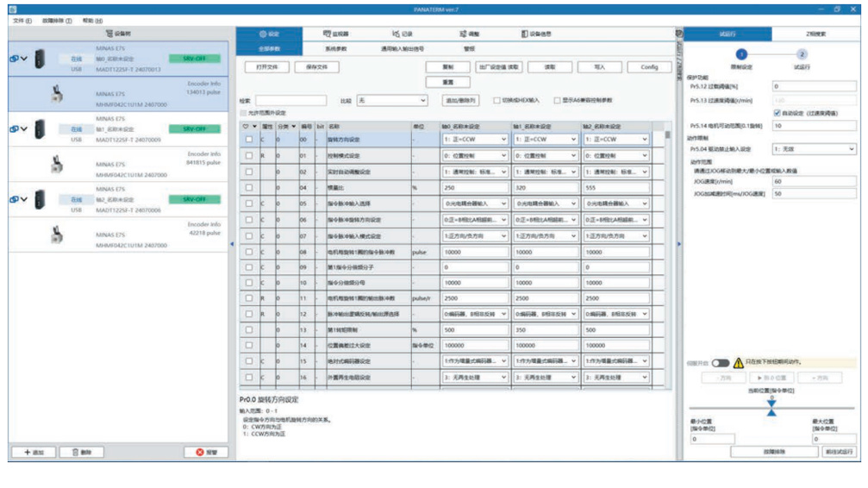Click the PANATERM app icon in title bar
The image size is (868, 488).
pos(12,9)
